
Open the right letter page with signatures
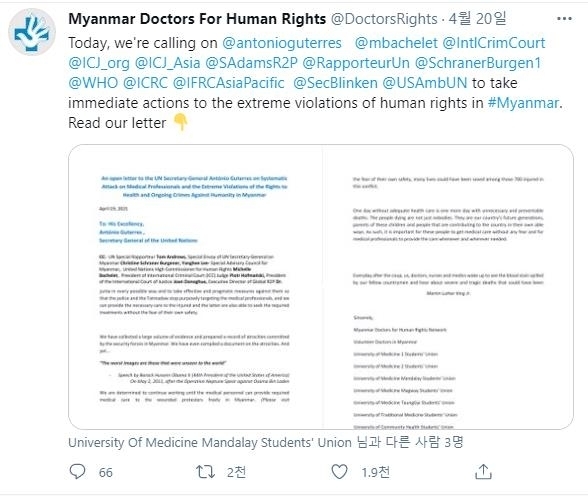coord(448,287)
